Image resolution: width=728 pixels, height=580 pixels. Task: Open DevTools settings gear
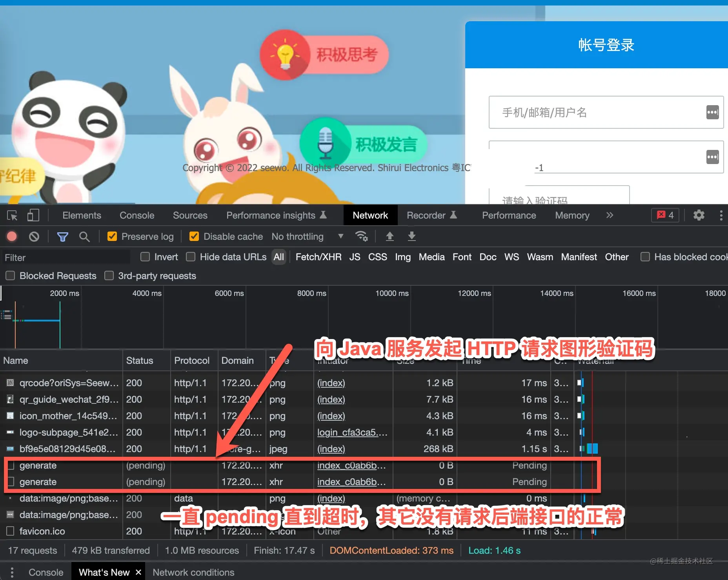point(699,215)
